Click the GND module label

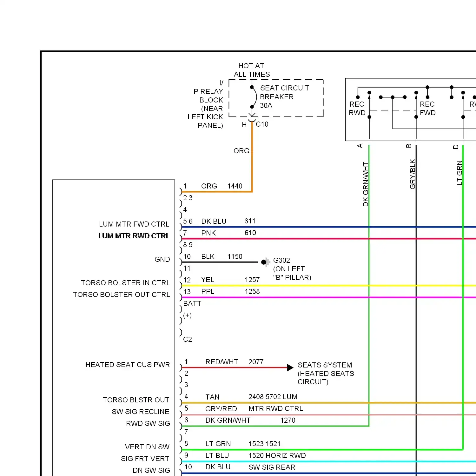point(162,260)
